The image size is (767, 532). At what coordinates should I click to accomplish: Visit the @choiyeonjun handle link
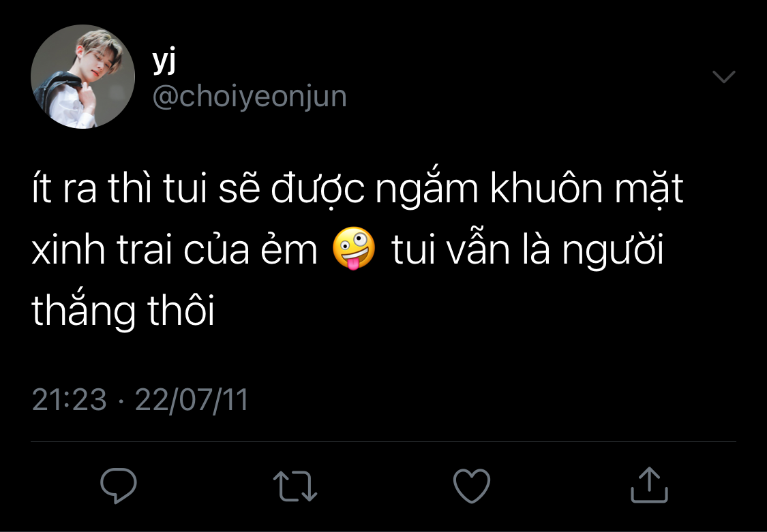tap(250, 97)
